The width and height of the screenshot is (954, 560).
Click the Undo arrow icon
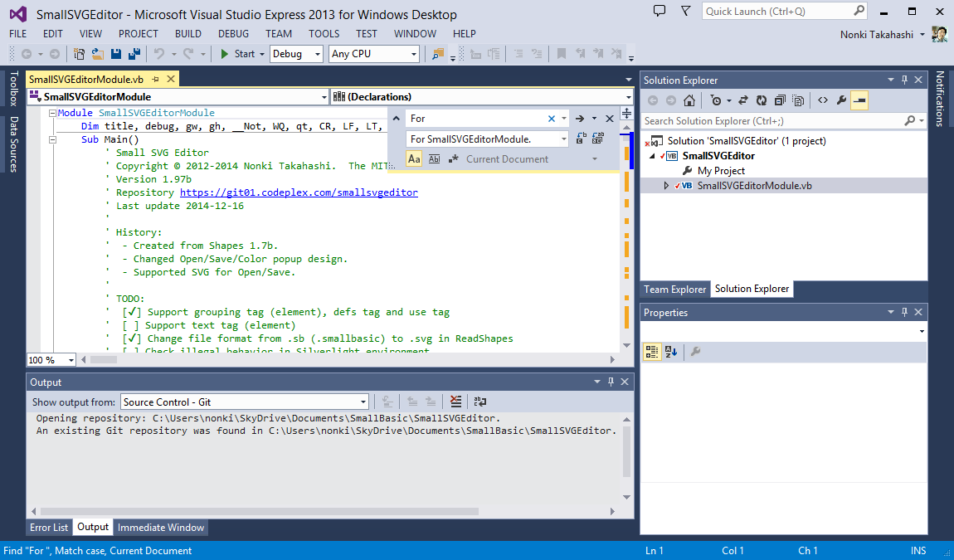pyautogui.click(x=159, y=54)
